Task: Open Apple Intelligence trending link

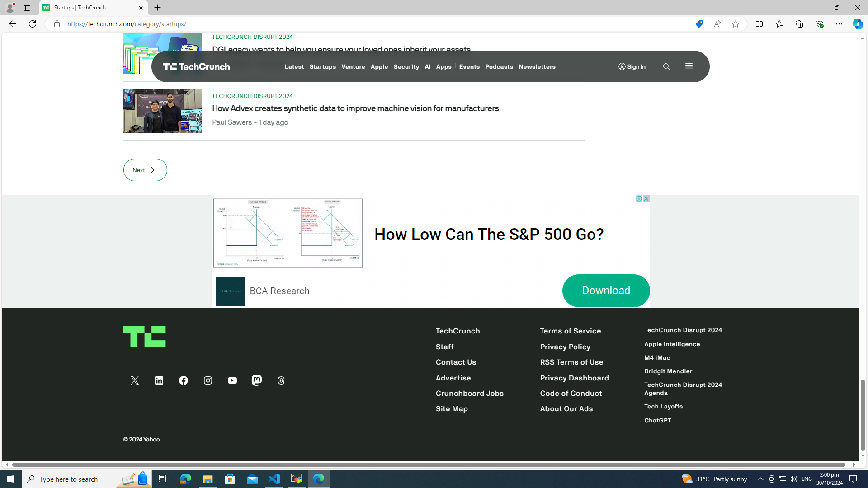Action: coord(672,344)
